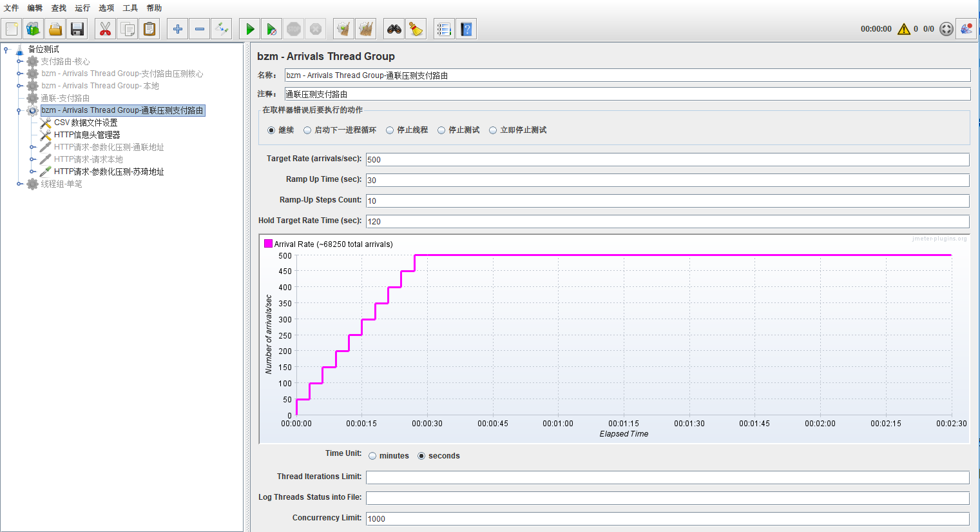Select the HTTP信息头管理器 element
The width and height of the screenshot is (980, 532).
click(x=87, y=135)
